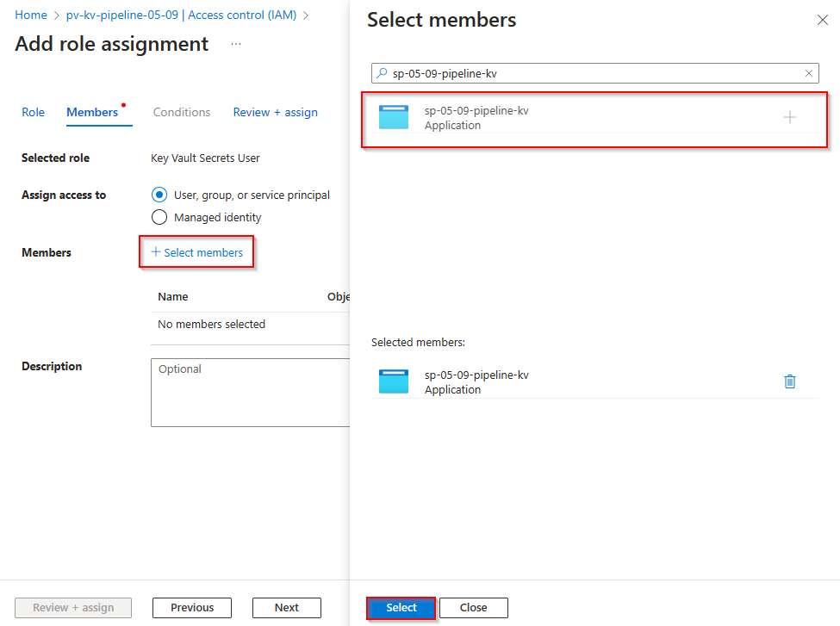
Task: Navigate to Home via the breadcrumb
Action: pos(31,15)
